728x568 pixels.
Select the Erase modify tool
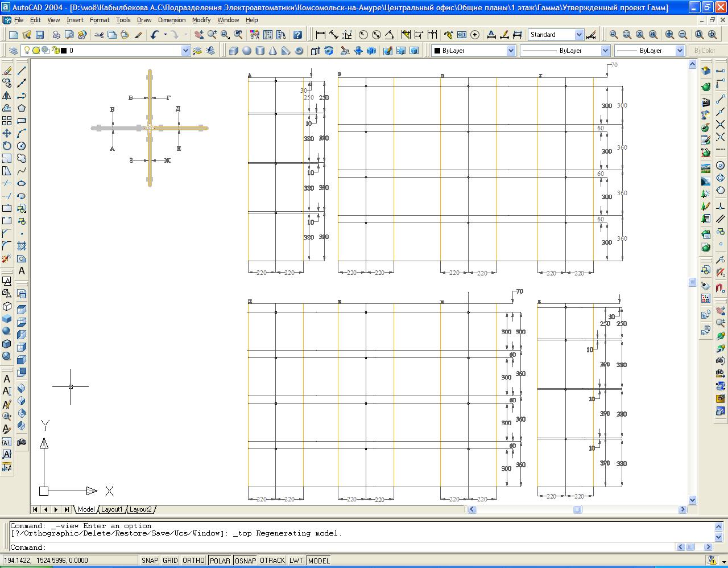pos(7,71)
